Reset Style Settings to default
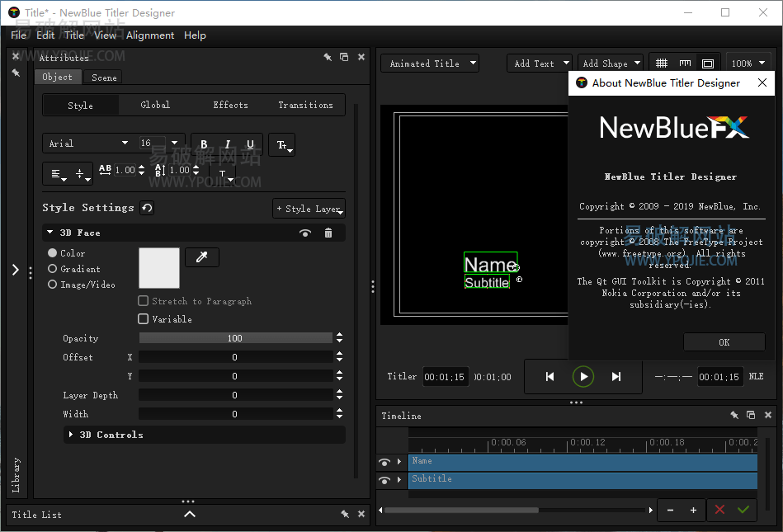Viewport: 783px width, 532px height. 147,208
